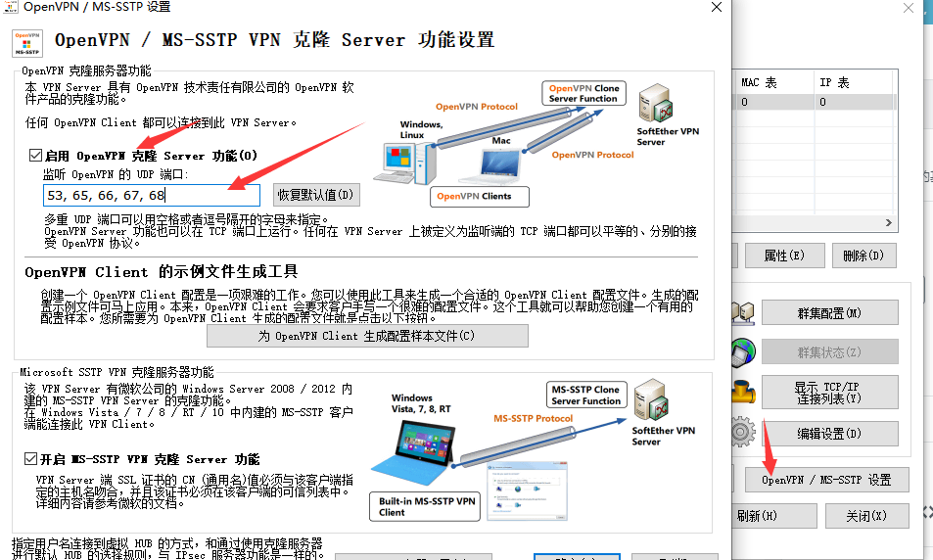Toggle MS-SSTP VPN clone Server checkbox

[30, 459]
